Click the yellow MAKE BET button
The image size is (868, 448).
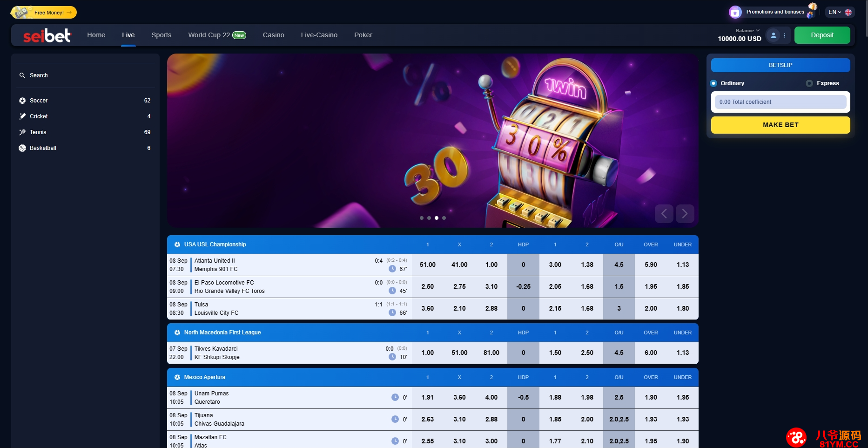[x=781, y=125]
